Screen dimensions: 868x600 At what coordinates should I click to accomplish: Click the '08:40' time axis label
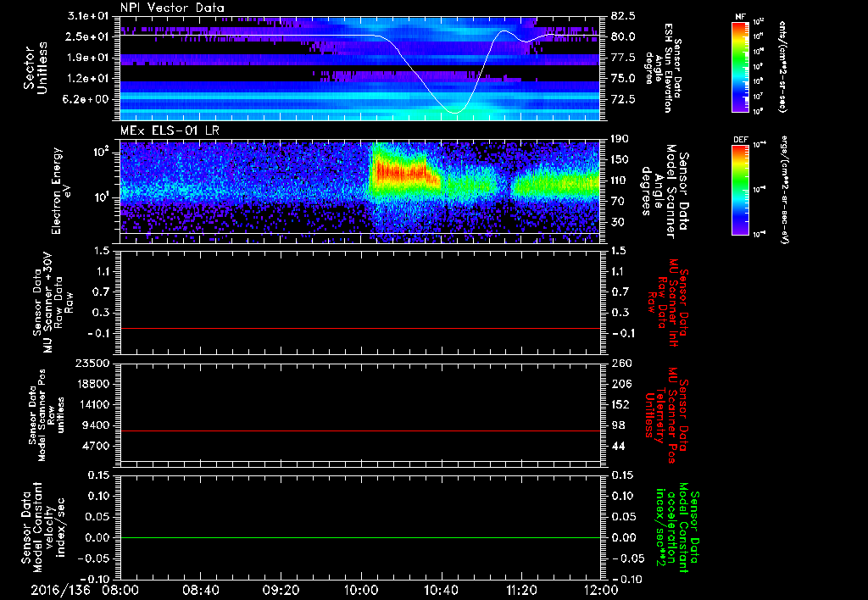(200, 590)
